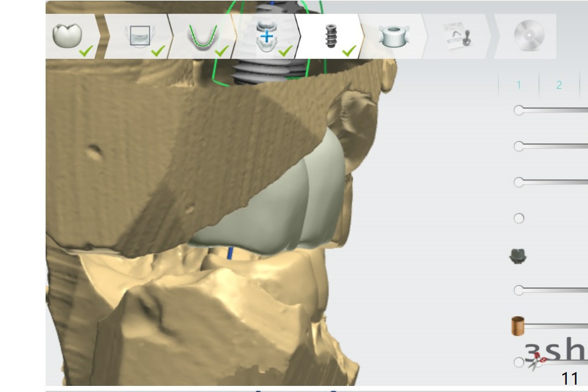Click the second visibility slider handle
588x392 pixels.
coord(519,146)
